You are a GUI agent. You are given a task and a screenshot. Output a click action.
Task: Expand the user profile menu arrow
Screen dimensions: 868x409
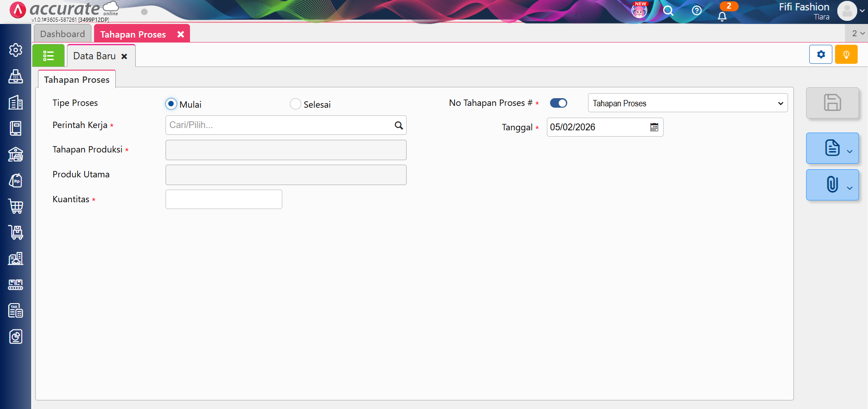(x=862, y=11)
